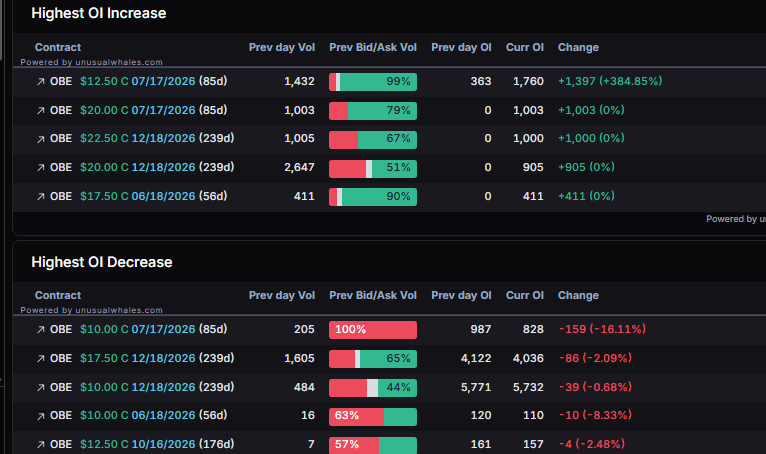Sort by Prev day OI in Highest OI Decrease

[x=461, y=295]
